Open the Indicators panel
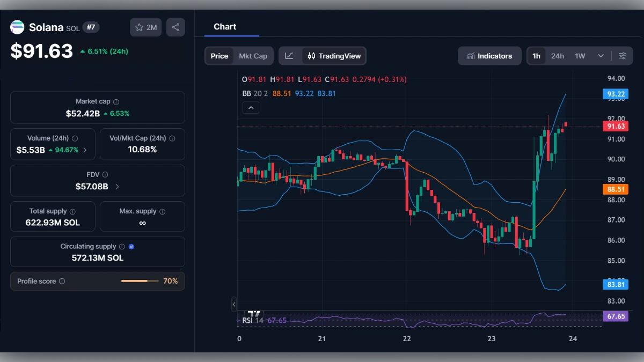The image size is (644, 362). tap(489, 55)
